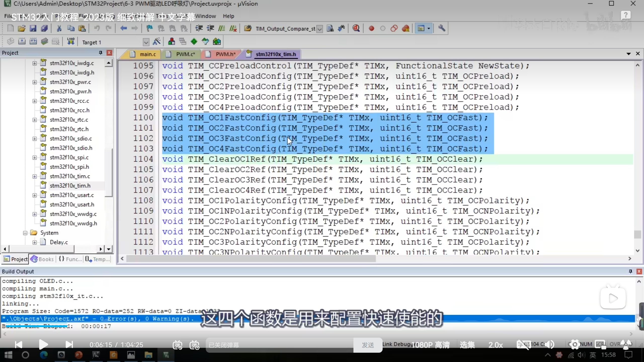Open the Target 1 dropdown
The width and height of the screenshot is (644, 362).
(x=146, y=42)
